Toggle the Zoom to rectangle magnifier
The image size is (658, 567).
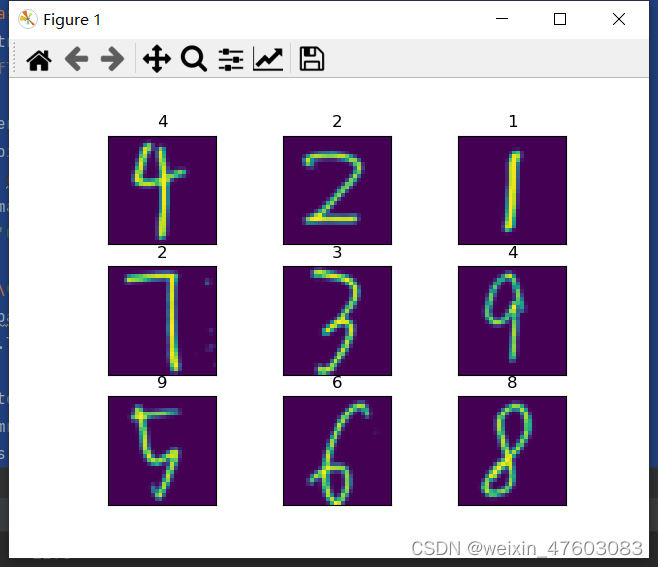tap(194, 59)
